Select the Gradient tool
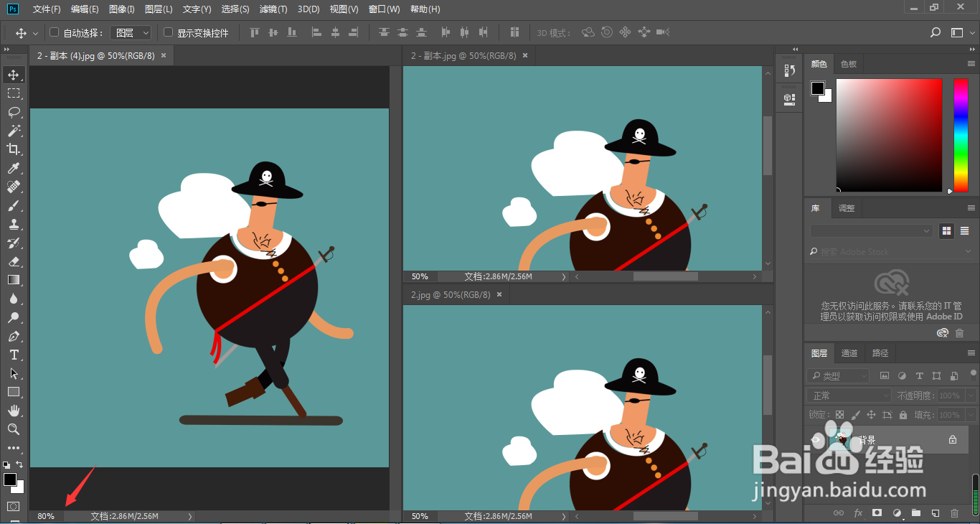Screen dimensions: 980x524 [x=14, y=280]
